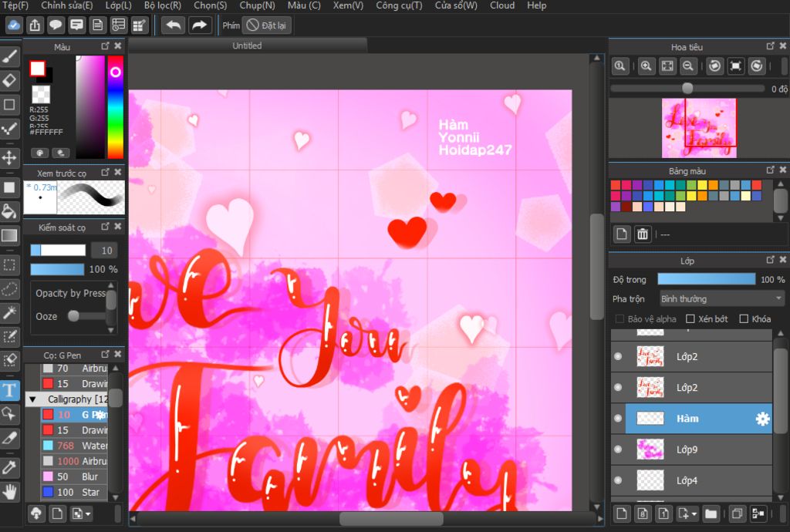Open the gear settings on the Hàm layer
The width and height of the screenshot is (790, 532).
coord(762,419)
